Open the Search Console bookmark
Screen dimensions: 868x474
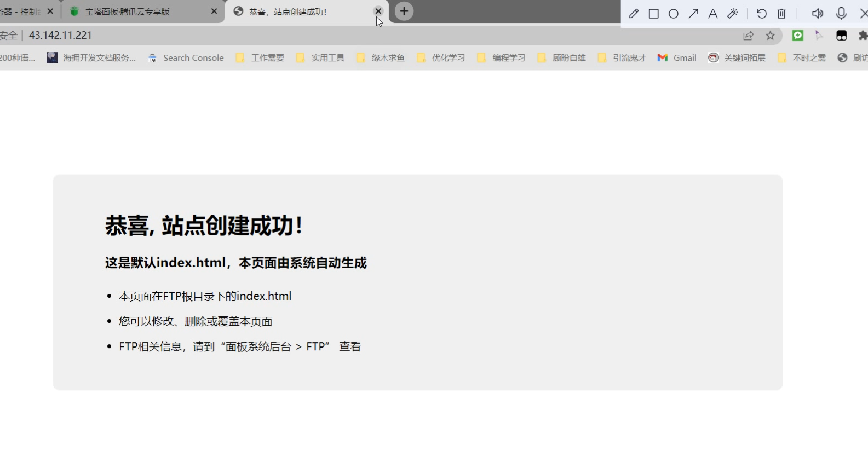[186, 58]
